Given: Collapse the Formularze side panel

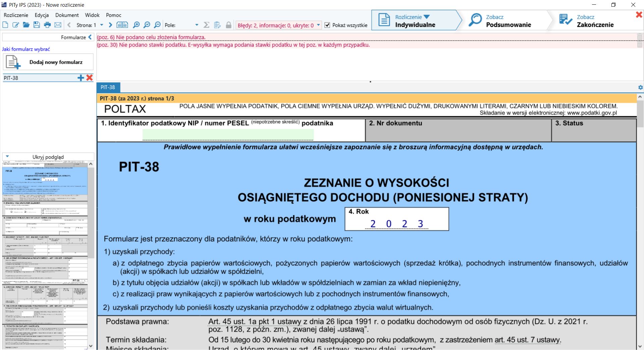Looking at the screenshot, I should [x=90, y=37].
